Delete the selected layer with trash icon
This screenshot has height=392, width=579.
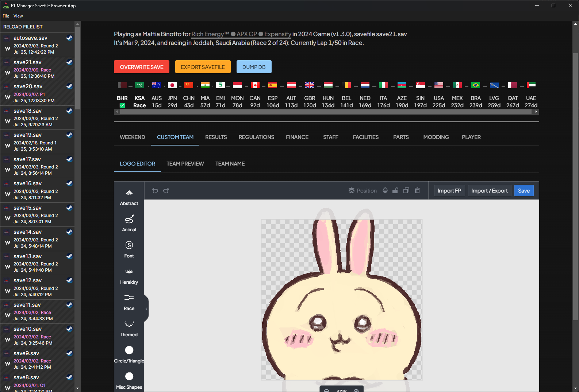click(417, 190)
